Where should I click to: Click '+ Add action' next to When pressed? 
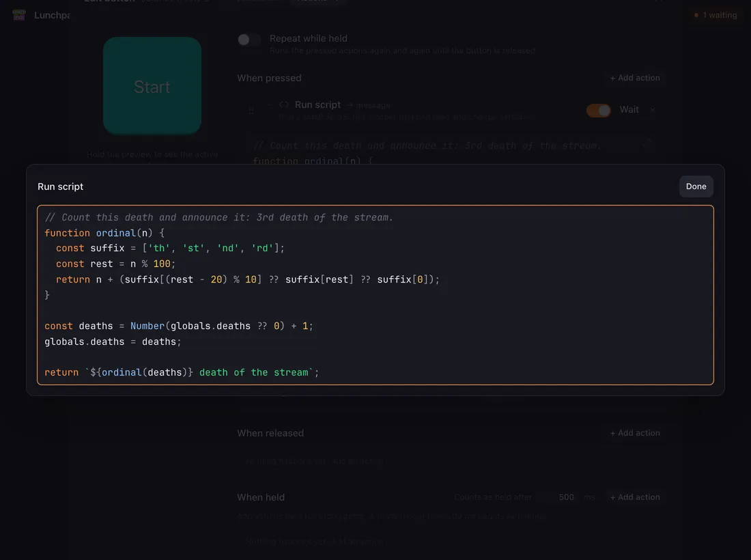(x=635, y=78)
